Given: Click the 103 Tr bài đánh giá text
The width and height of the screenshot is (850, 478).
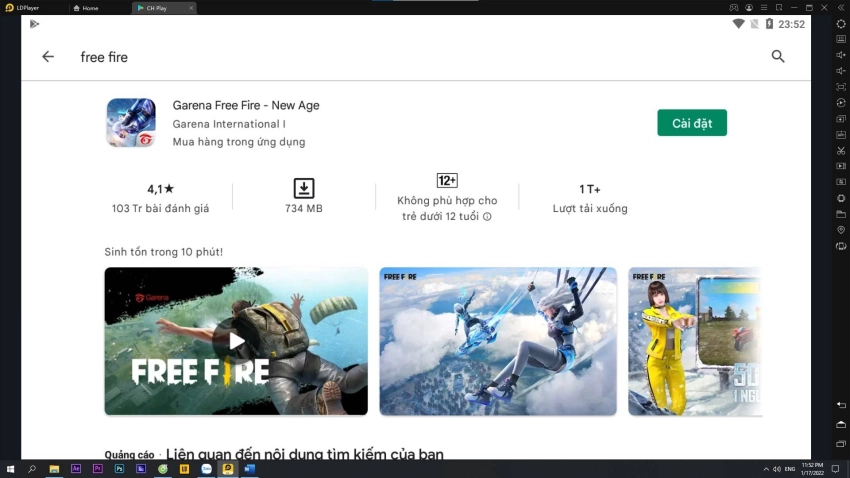Looking at the screenshot, I should (x=160, y=209).
